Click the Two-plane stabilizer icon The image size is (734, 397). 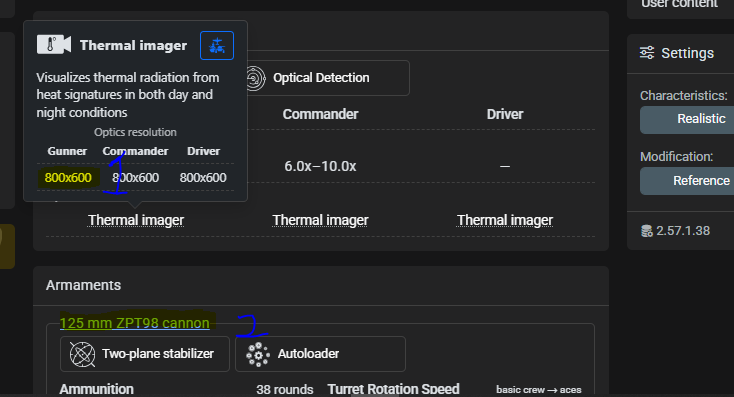point(82,354)
